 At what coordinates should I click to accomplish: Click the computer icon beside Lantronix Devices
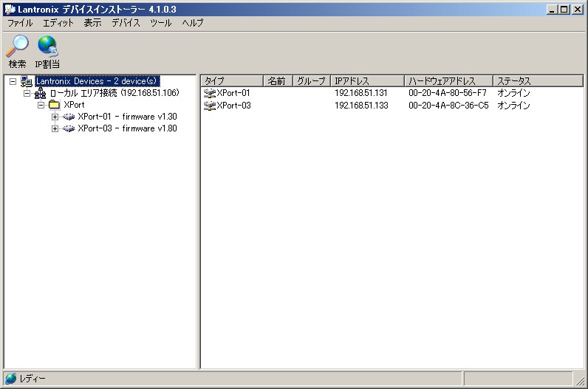tap(27, 81)
